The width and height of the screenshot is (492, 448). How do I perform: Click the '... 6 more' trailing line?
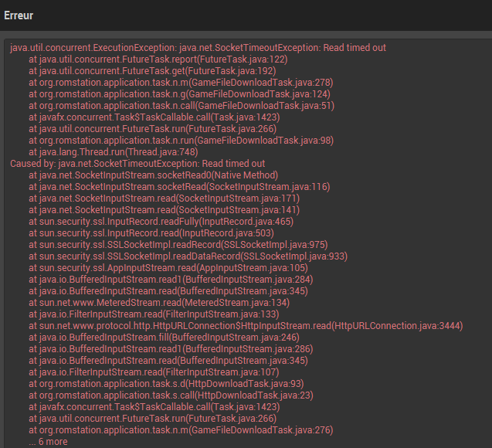tap(48, 442)
